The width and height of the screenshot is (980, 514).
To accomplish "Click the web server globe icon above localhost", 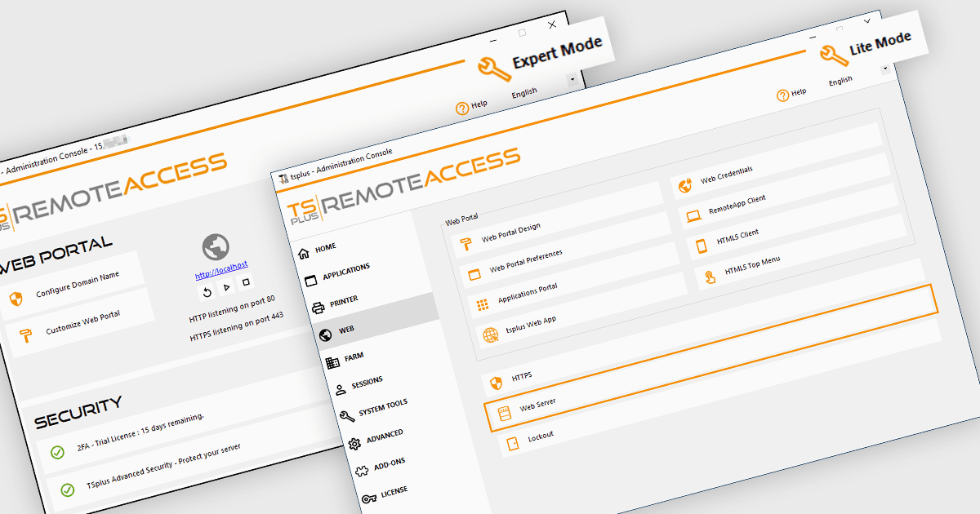I will [215, 247].
